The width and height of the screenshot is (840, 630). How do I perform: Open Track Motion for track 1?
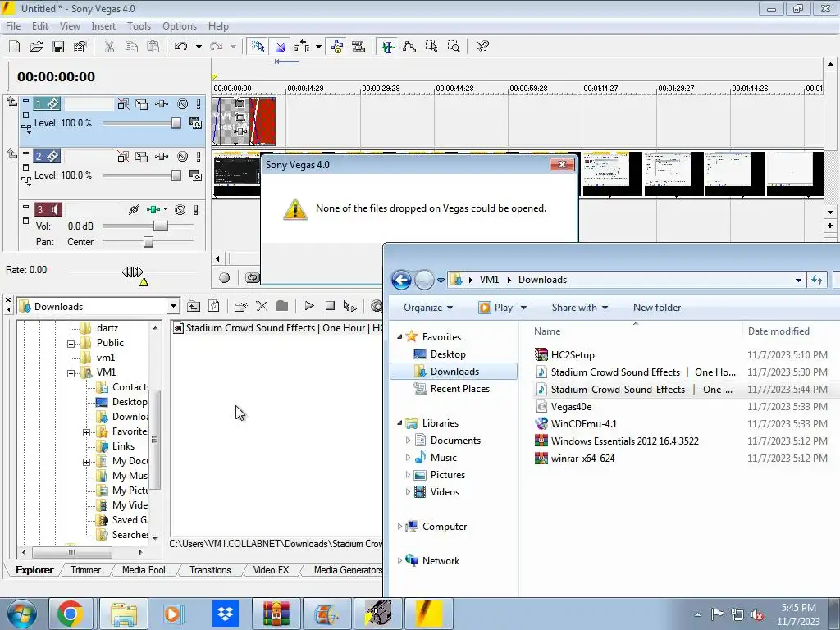[141, 104]
